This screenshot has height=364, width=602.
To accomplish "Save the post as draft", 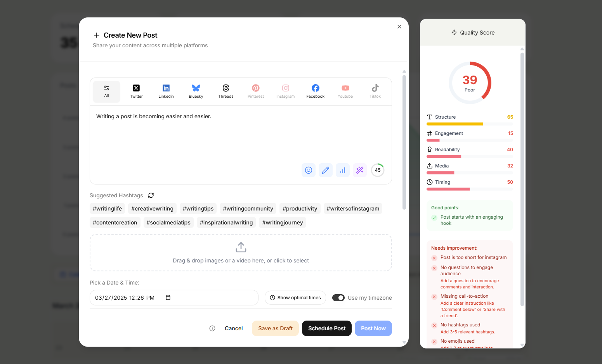I will click(x=275, y=328).
